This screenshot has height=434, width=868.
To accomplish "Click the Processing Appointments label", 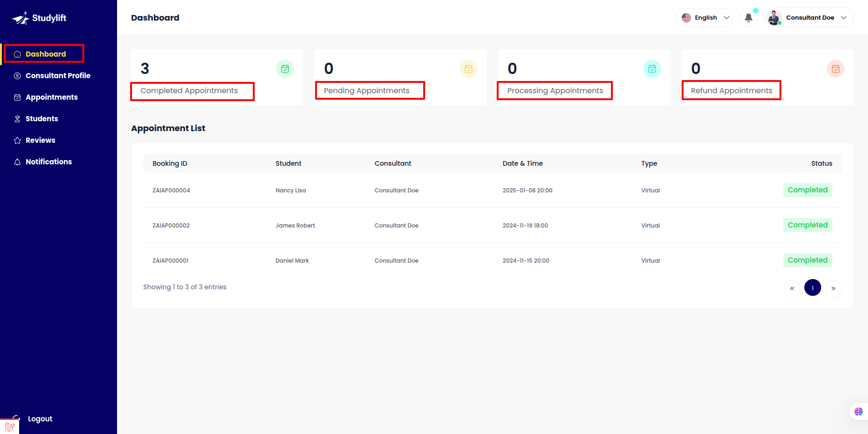I will coord(555,90).
